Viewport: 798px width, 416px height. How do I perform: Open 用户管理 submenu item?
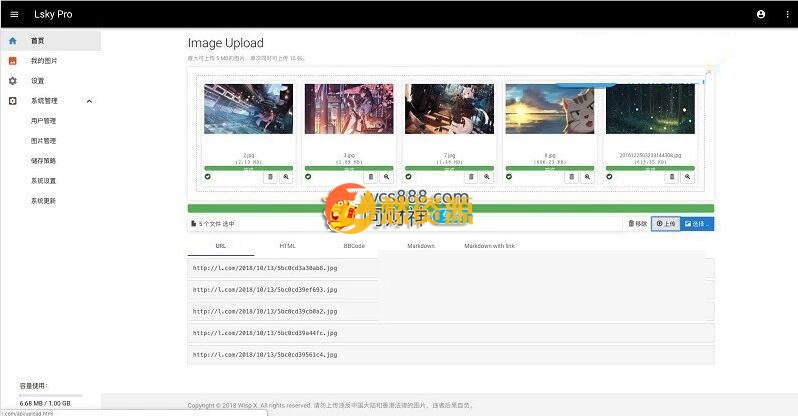pos(43,121)
